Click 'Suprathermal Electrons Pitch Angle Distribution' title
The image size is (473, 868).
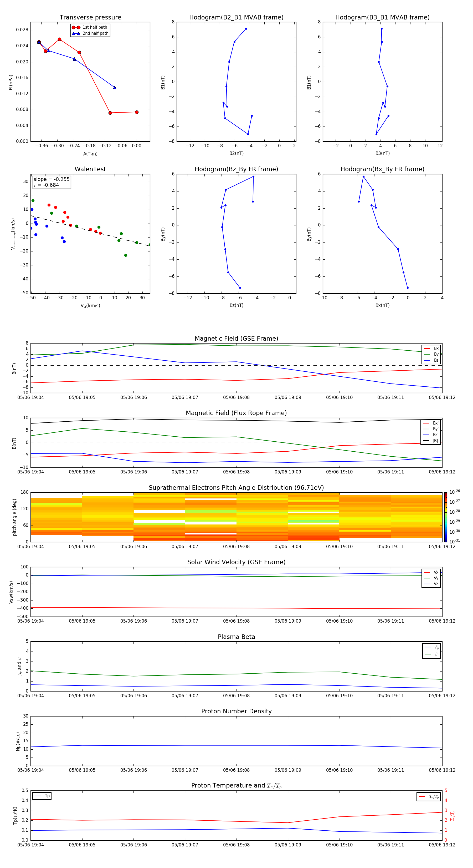point(236,488)
